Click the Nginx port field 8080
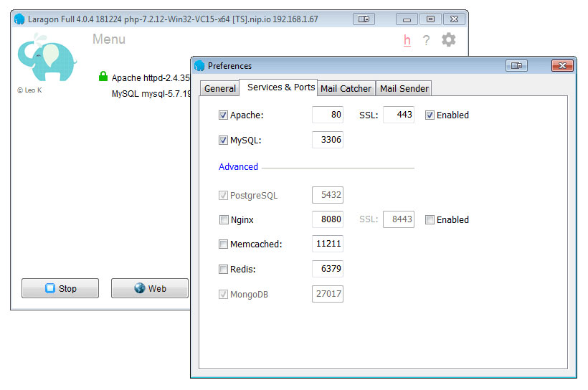This screenshot has width=588, height=390. click(328, 219)
